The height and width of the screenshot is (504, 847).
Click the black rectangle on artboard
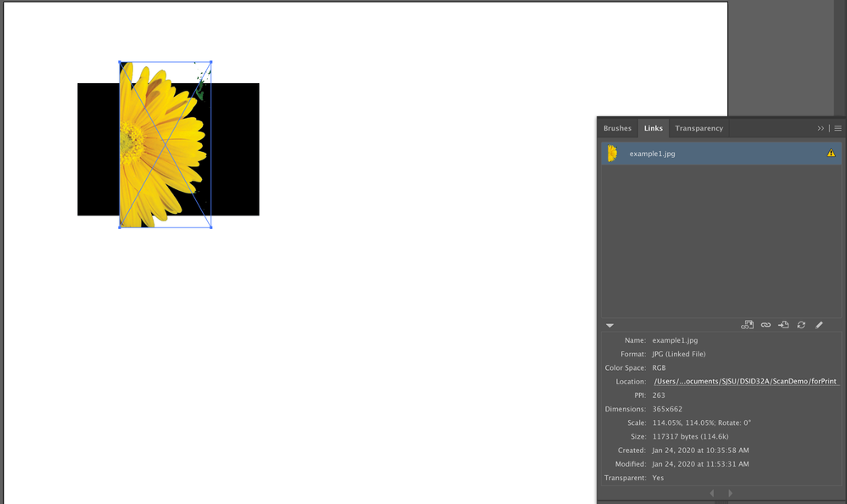[x=235, y=149]
